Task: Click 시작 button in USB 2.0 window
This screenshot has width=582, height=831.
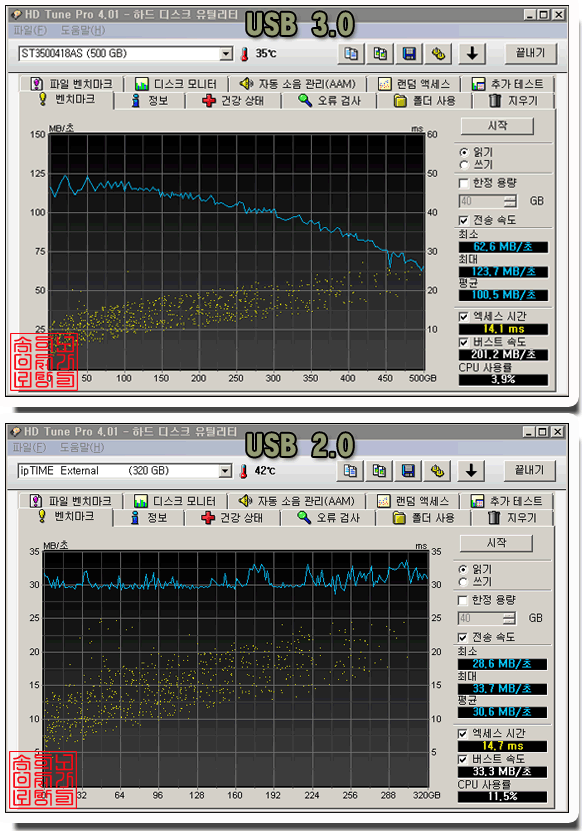Action: click(496, 543)
